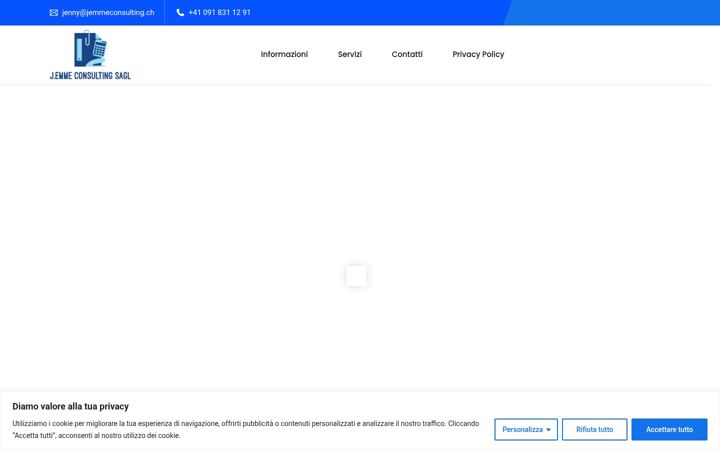This screenshot has width=720, height=450.
Task: Click the Accettare tutto button
Action: point(669,429)
